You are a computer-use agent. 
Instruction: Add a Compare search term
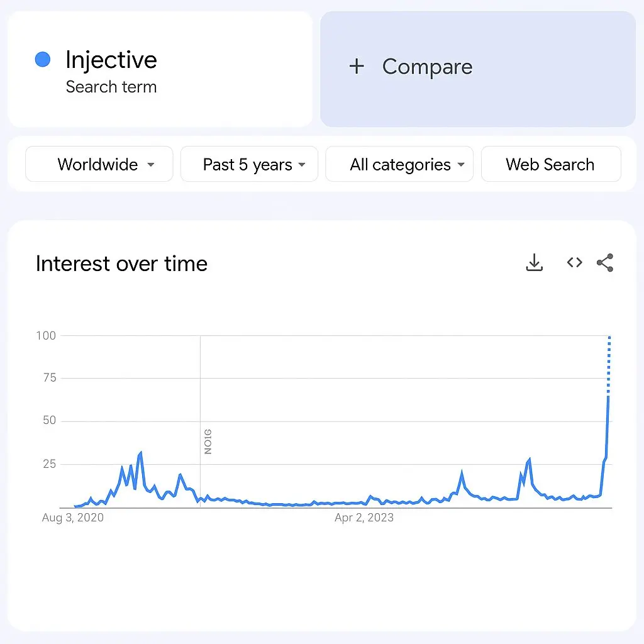pyautogui.click(x=478, y=69)
